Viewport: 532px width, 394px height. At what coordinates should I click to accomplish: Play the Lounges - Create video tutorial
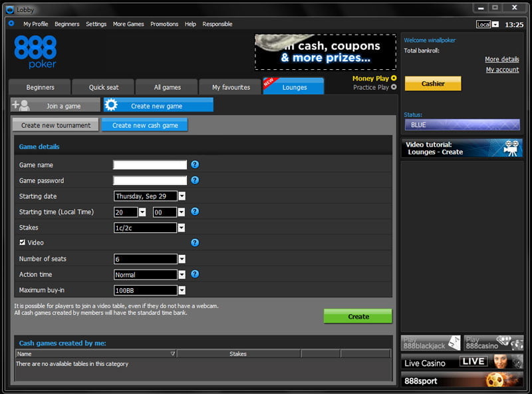point(462,148)
